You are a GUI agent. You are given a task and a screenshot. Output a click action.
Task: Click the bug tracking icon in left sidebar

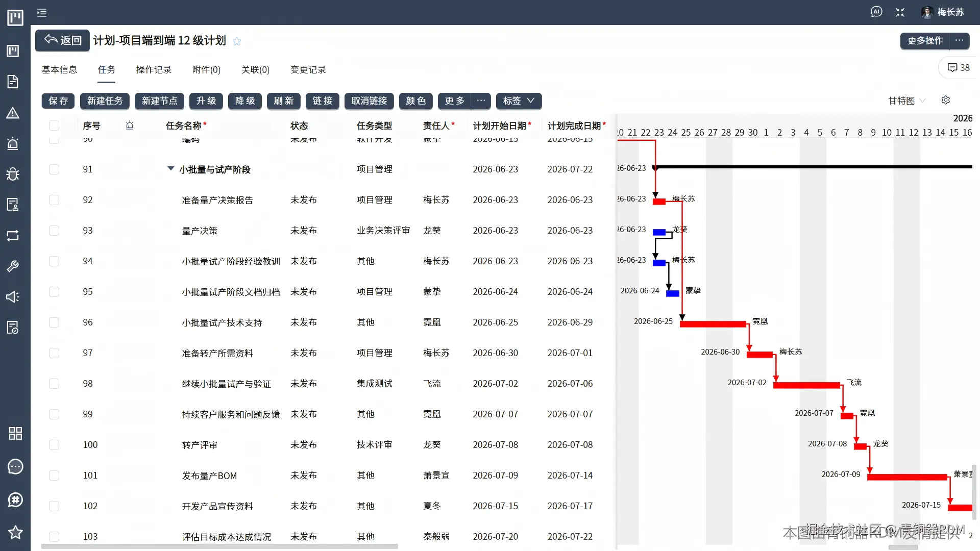(15, 174)
